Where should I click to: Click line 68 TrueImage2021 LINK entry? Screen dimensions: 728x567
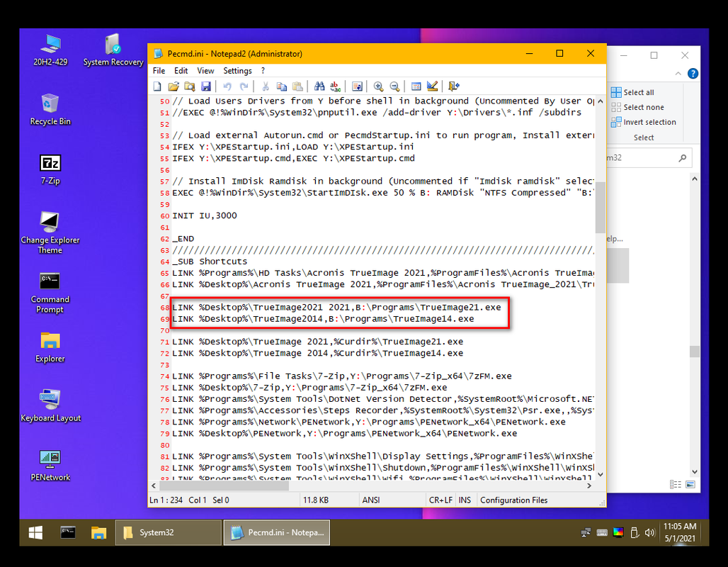click(336, 308)
